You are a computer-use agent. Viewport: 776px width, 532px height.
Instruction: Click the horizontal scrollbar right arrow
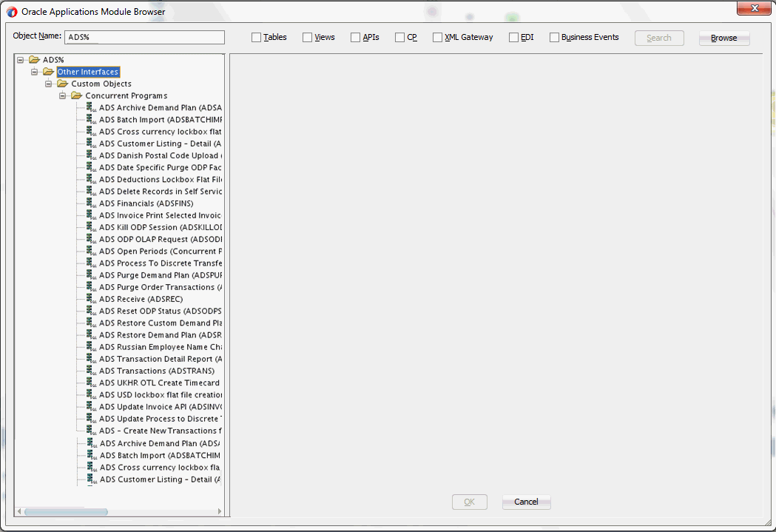(219, 512)
